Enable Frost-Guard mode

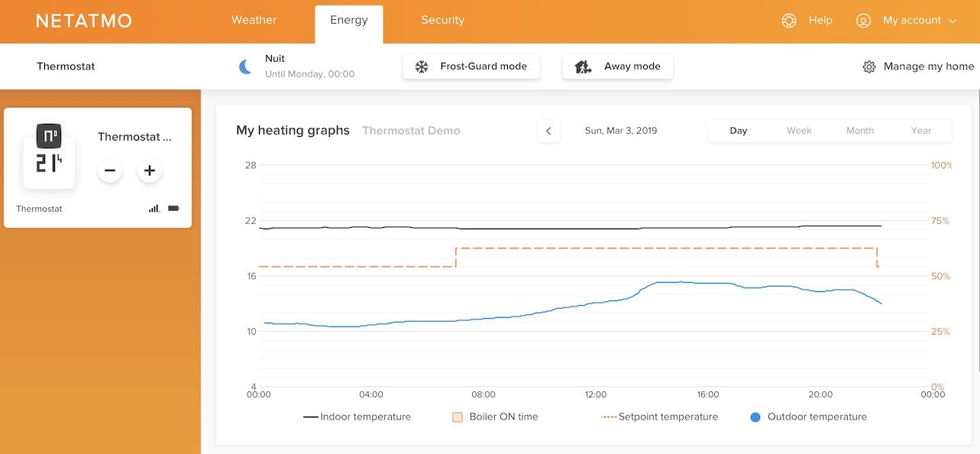point(471,66)
